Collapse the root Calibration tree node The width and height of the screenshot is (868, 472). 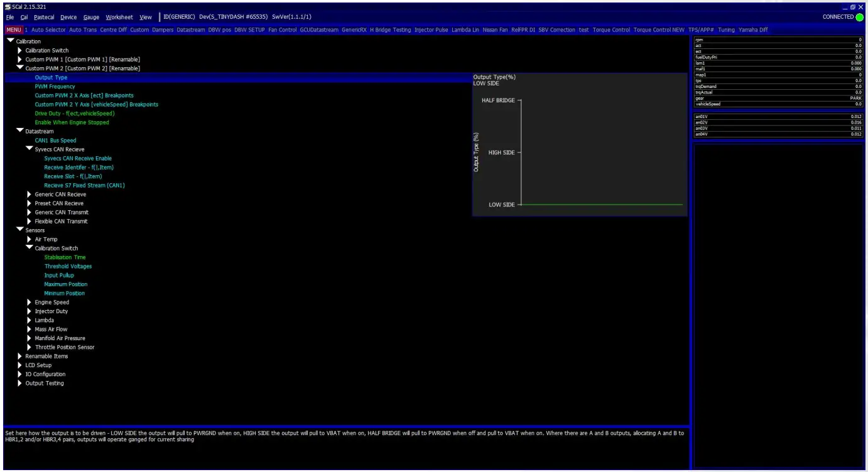click(x=10, y=41)
